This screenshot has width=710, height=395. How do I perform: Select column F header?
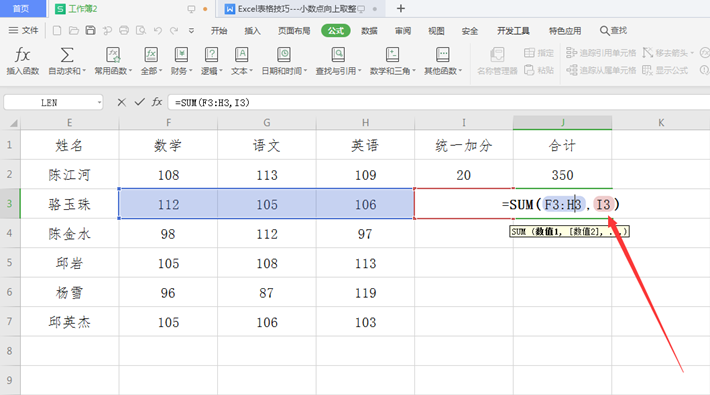tap(168, 123)
